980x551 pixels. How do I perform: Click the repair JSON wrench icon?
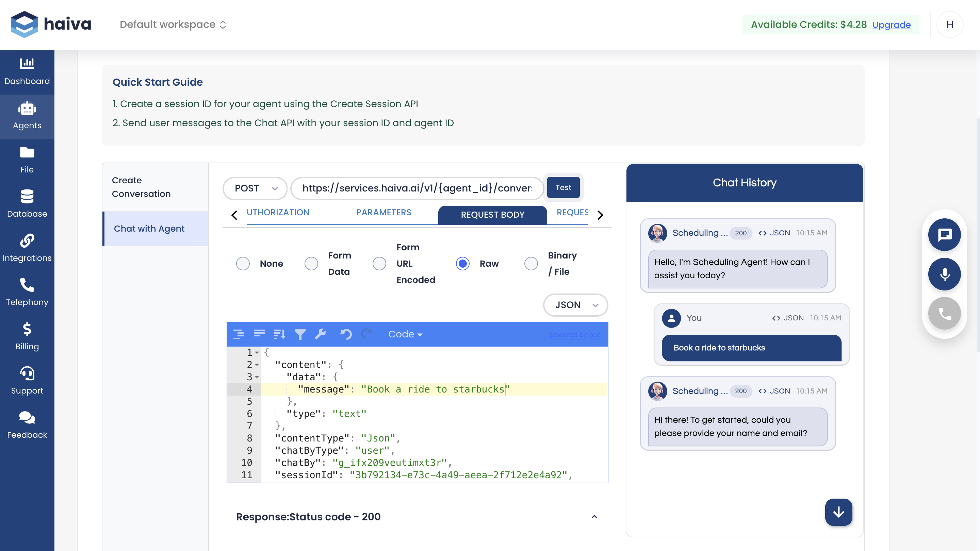click(x=320, y=334)
